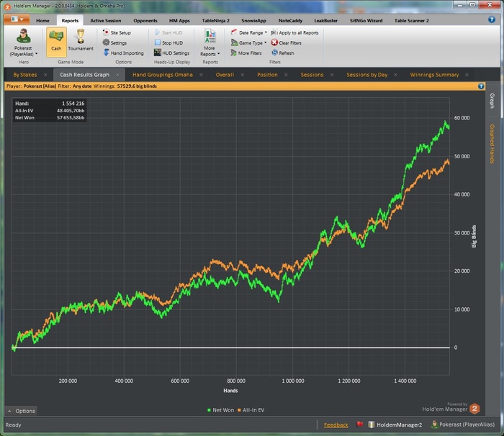Close the Winnings Summary tab
Image resolution: width=504 pixels, height=436 pixels.
pos(467,75)
